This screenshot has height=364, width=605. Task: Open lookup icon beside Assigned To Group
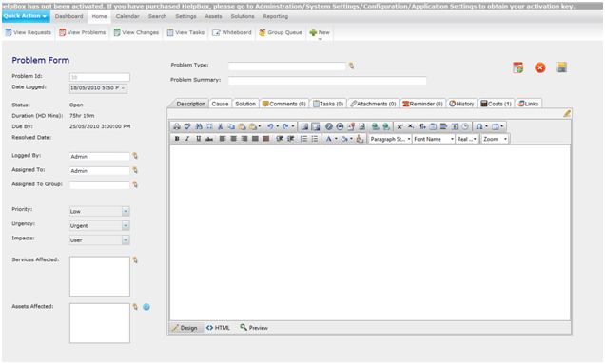[135, 184]
